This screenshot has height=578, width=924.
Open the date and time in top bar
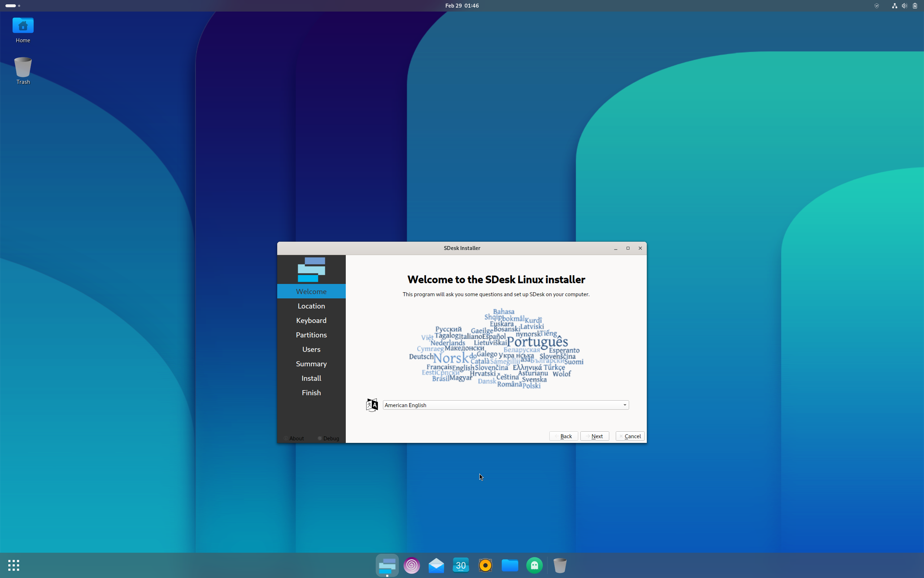point(462,6)
